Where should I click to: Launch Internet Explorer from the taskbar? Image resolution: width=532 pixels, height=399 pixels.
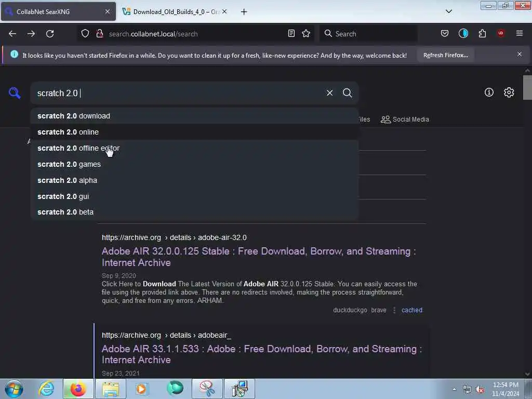click(x=46, y=389)
